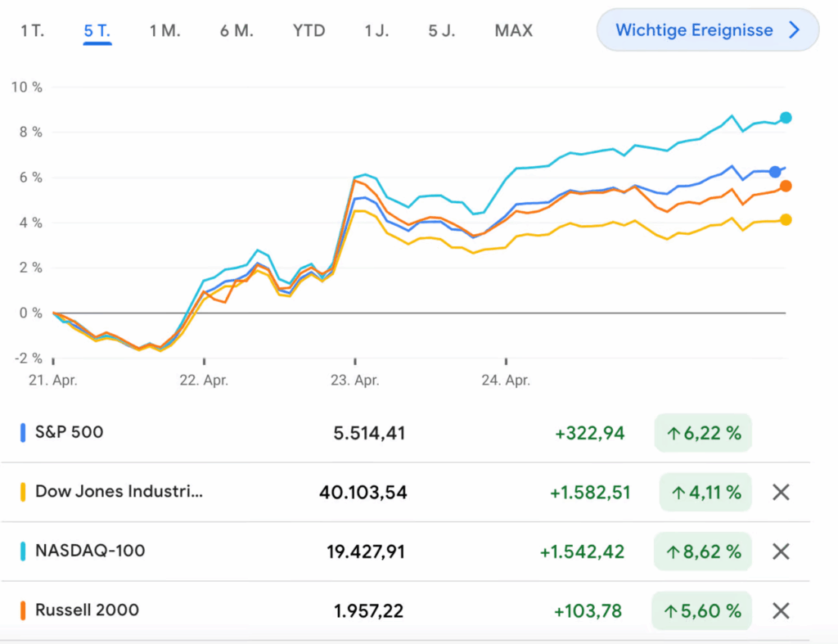The height and width of the screenshot is (644, 838).
Task: Click the 23. Apr. date axis marker
Action: click(x=355, y=380)
